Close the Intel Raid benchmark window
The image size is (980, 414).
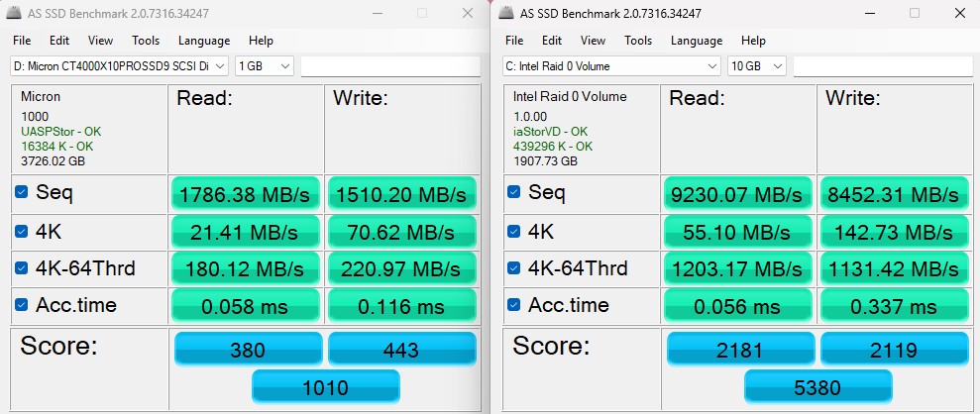960,13
